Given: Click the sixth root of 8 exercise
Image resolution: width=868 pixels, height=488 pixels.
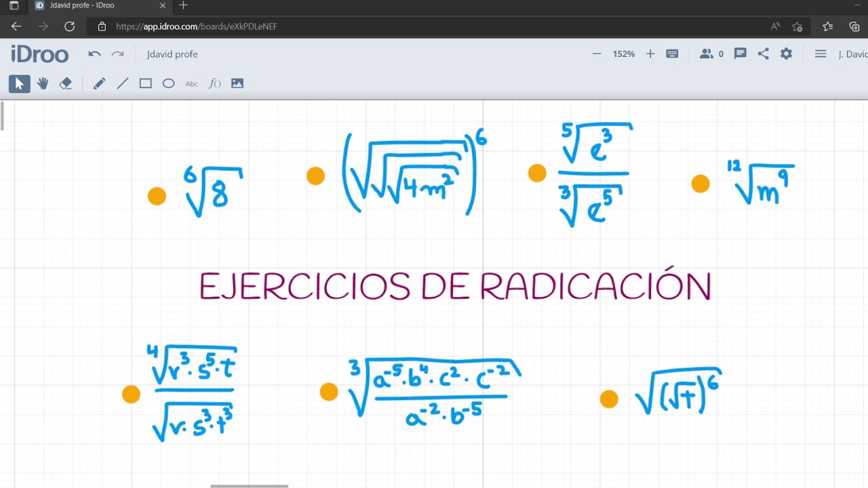Looking at the screenshot, I should click(x=213, y=192).
